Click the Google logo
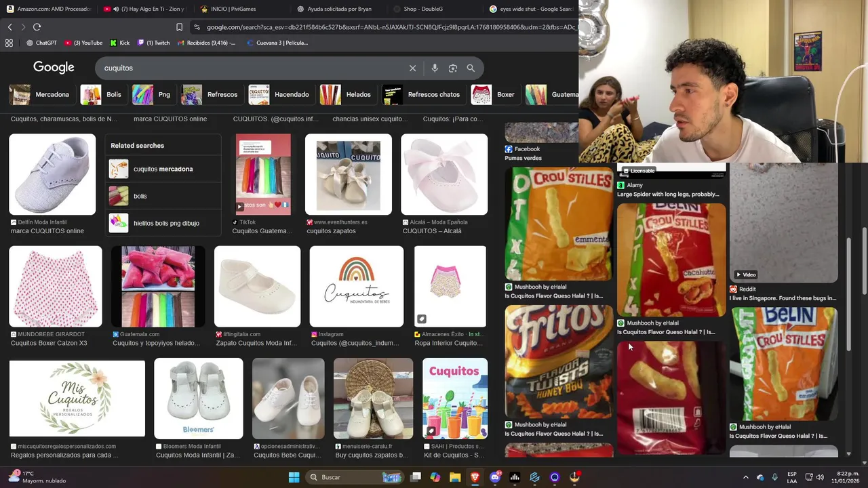The image size is (868, 488). (x=54, y=67)
